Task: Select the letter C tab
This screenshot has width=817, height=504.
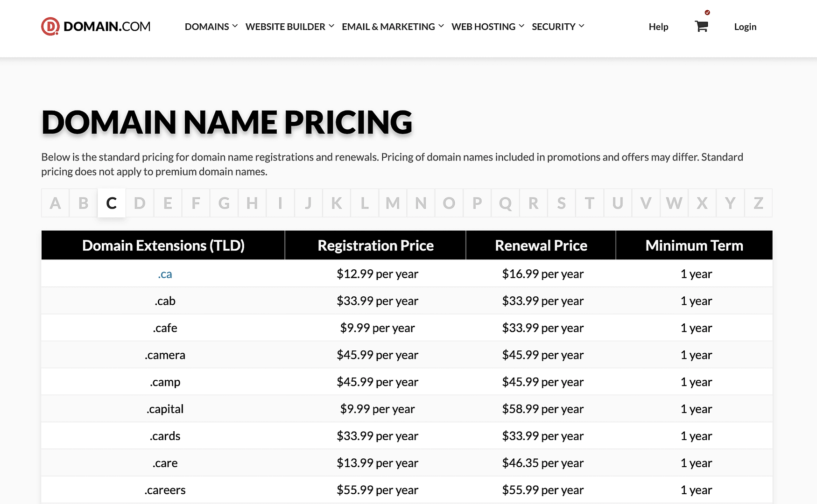Action: tap(112, 203)
